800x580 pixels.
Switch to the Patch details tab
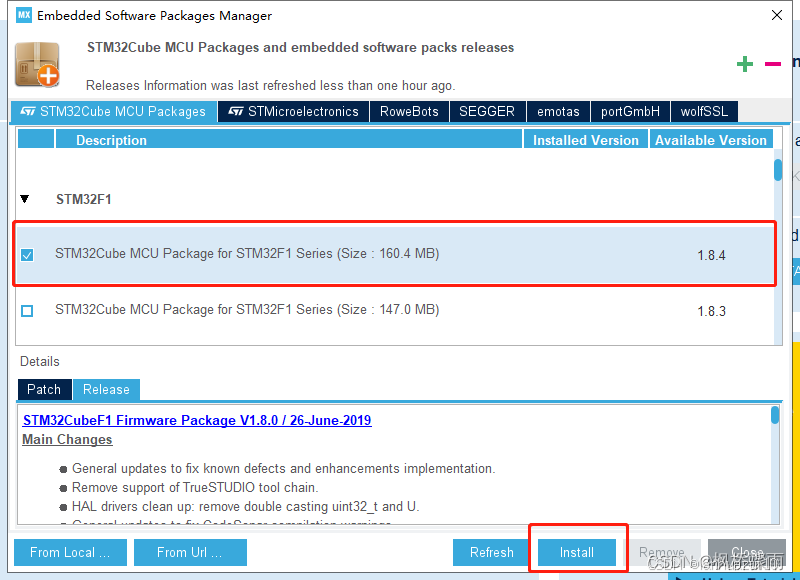point(44,390)
